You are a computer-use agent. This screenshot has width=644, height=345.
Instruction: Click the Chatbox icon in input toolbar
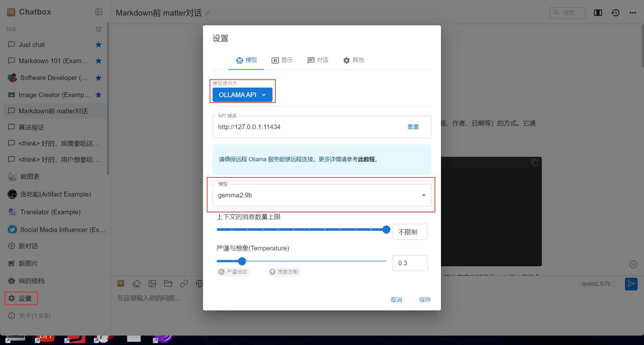point(121,283)
